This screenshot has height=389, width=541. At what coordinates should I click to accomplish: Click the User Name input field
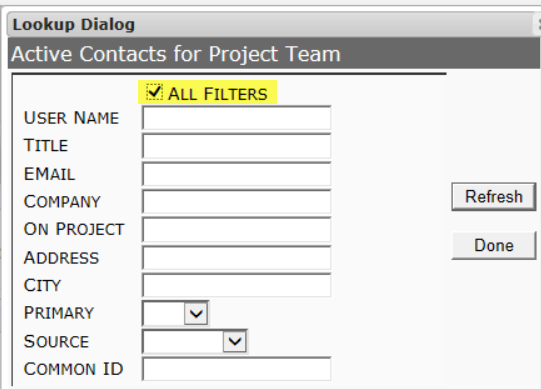point(236,118)
